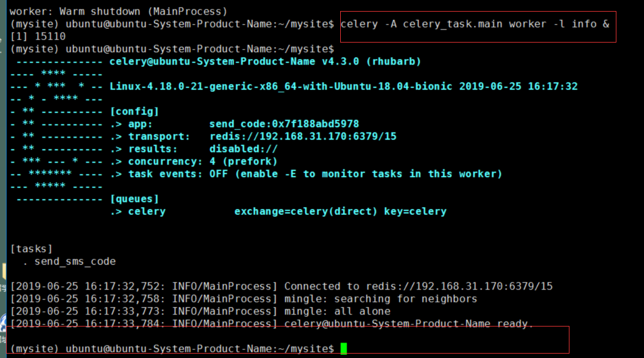Click the 'app:' label

point(140,124)
